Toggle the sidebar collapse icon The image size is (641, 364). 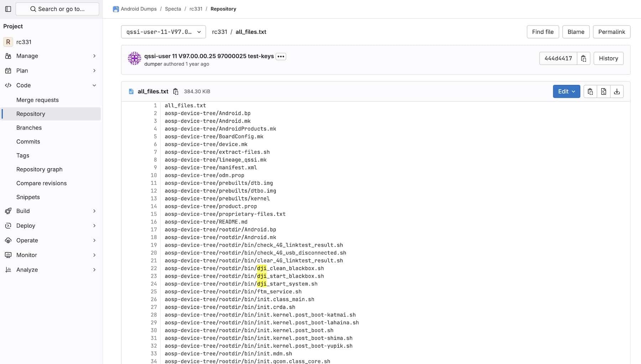(8, 9)
